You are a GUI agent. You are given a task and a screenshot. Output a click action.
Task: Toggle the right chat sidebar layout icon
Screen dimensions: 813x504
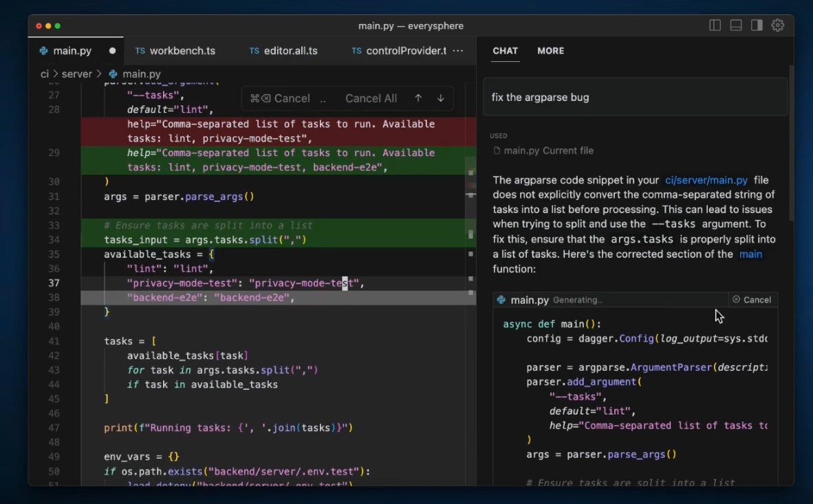757,25
